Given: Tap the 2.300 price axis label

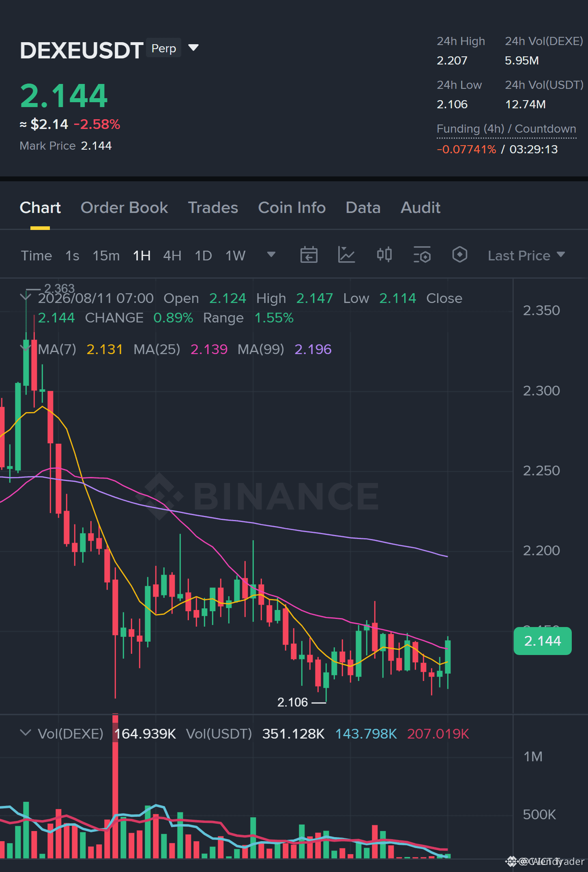Looking at the screenshot, I should click(541, 391).
